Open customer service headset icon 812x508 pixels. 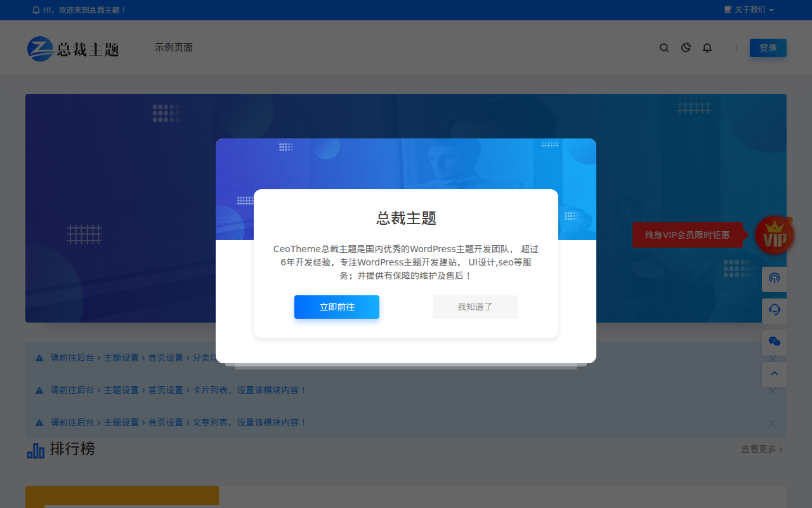775,311
